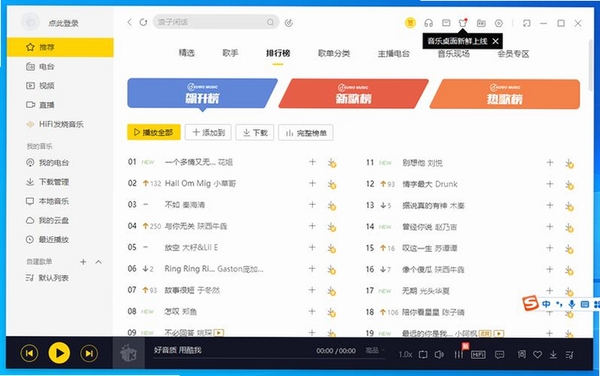Add song 06 Ring Ring Ri... with plus icon
Screen dimensions: 600x376
(x=312, y=269)
